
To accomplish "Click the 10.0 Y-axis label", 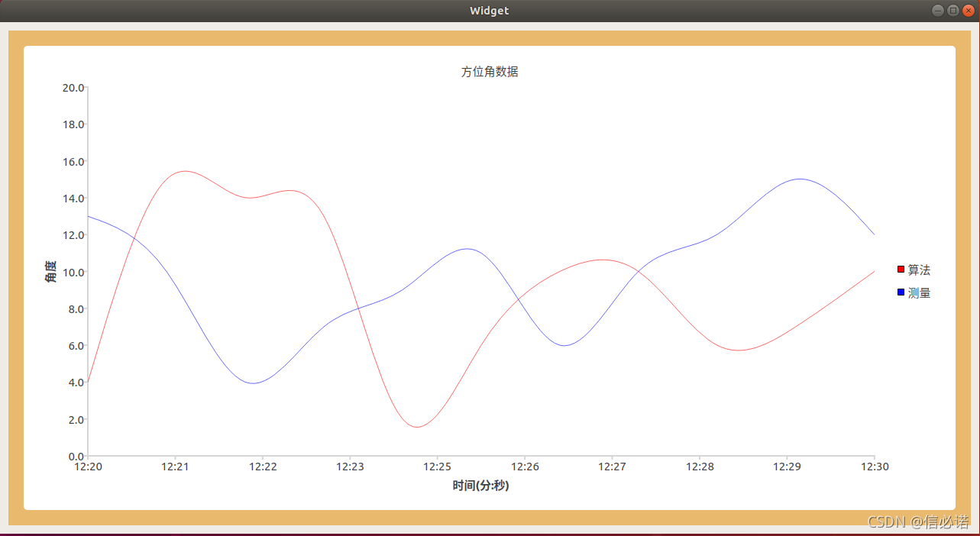I will point(73,272).
